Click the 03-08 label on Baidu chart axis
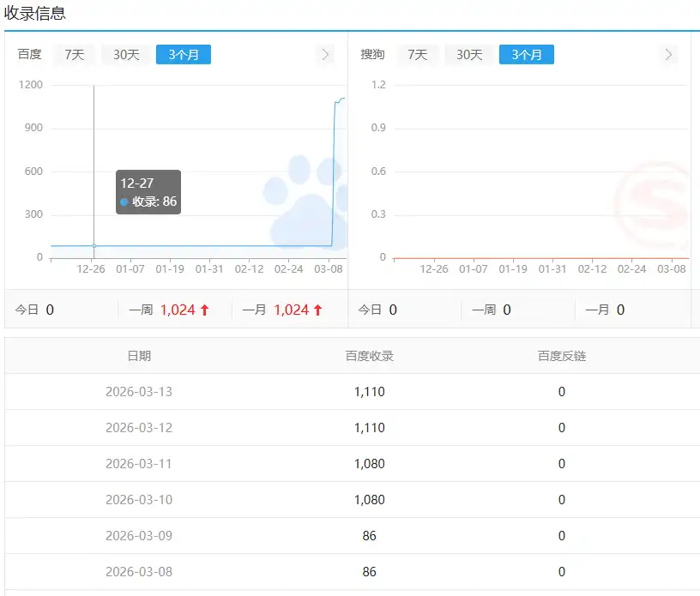 point(328,269)
